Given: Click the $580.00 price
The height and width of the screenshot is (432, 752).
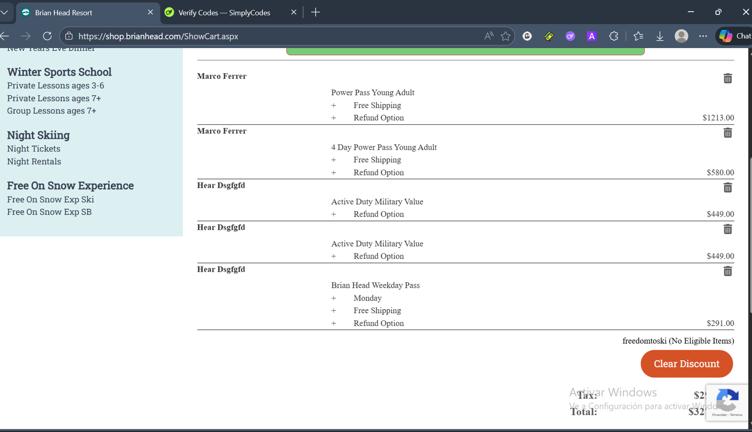Looking at the screenshot, I should [x=720, y=172].
